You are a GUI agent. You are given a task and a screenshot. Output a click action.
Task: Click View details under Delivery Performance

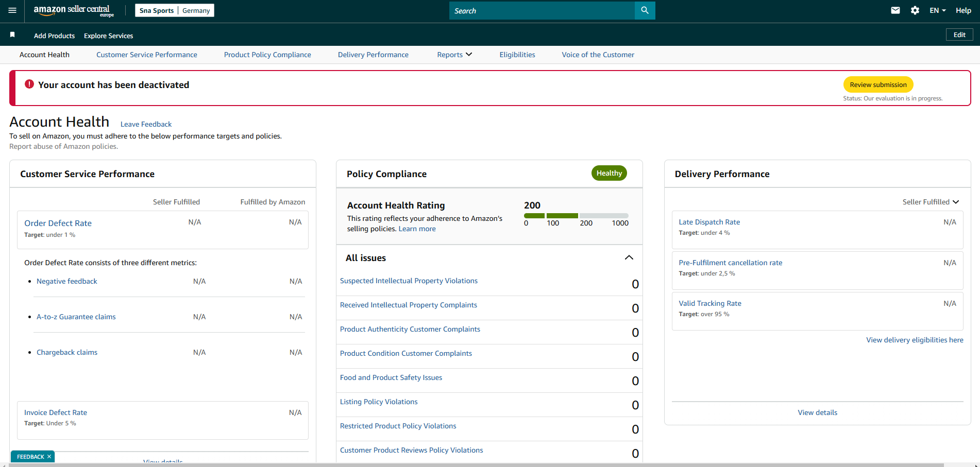click(817, 412)
